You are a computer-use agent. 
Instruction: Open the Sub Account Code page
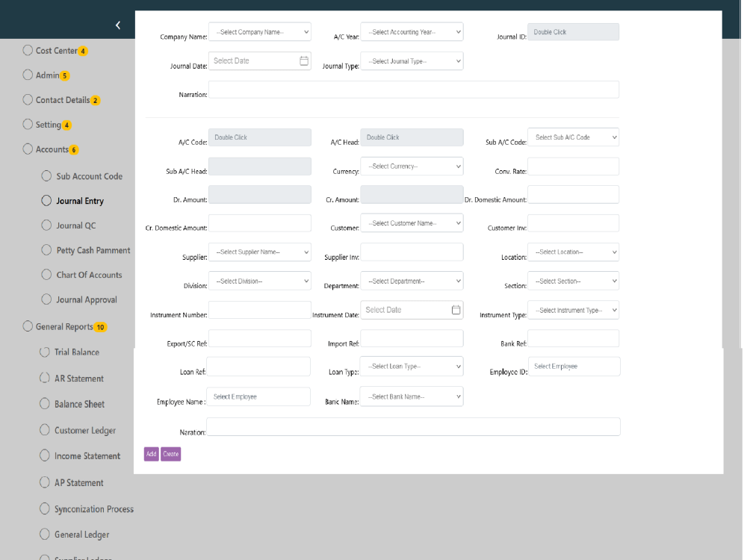89,176
